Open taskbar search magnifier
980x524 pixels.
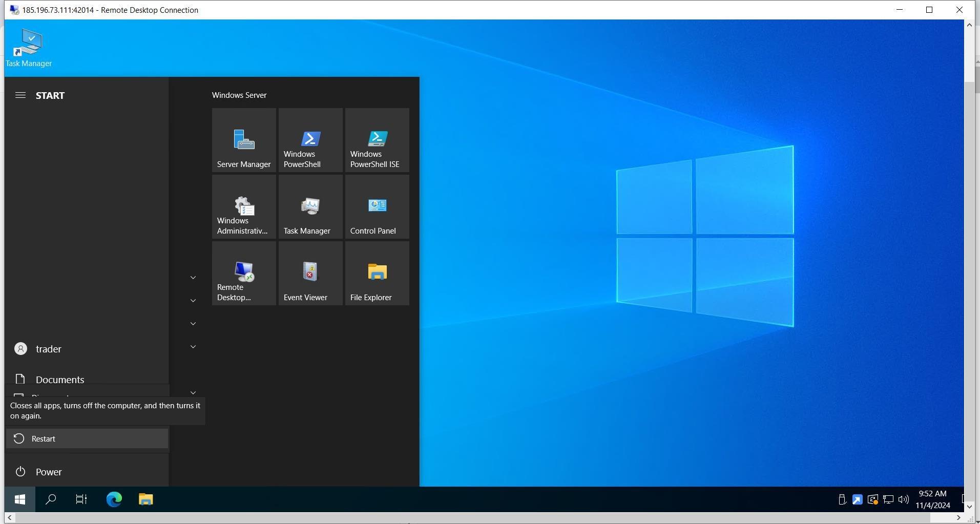51,499
